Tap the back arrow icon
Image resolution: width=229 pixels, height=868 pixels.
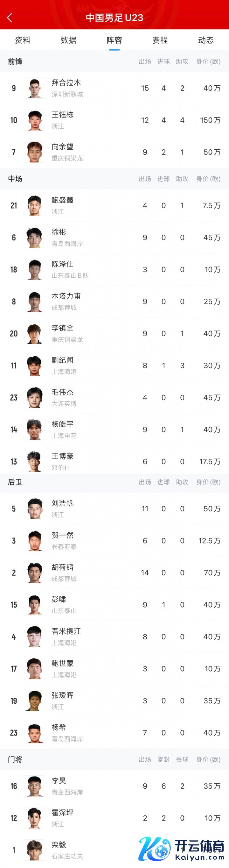pos(10,18)
